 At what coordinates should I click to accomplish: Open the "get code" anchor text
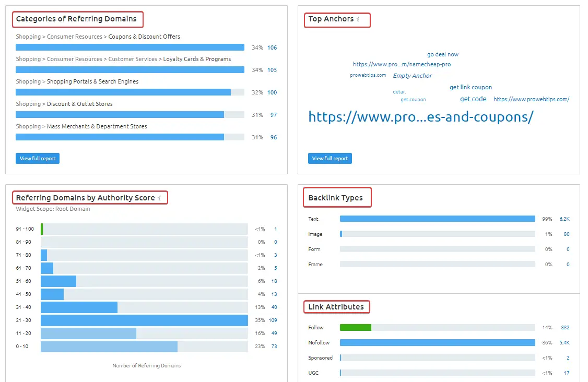pos(473,99)
